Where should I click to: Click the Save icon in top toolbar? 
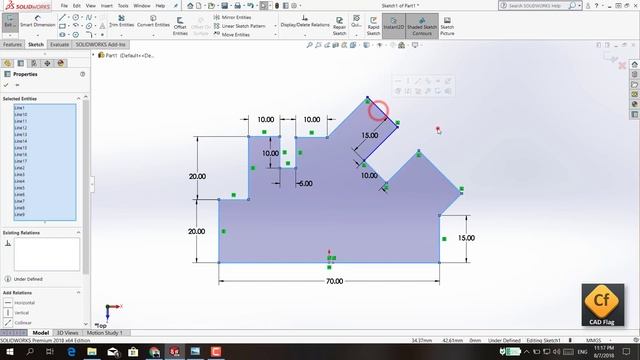coord(224,6)
